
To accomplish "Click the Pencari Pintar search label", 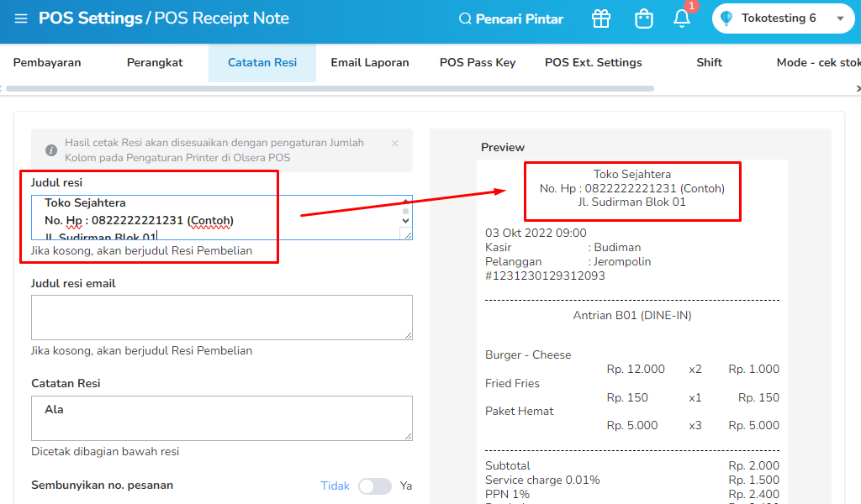I will [520, 19].
